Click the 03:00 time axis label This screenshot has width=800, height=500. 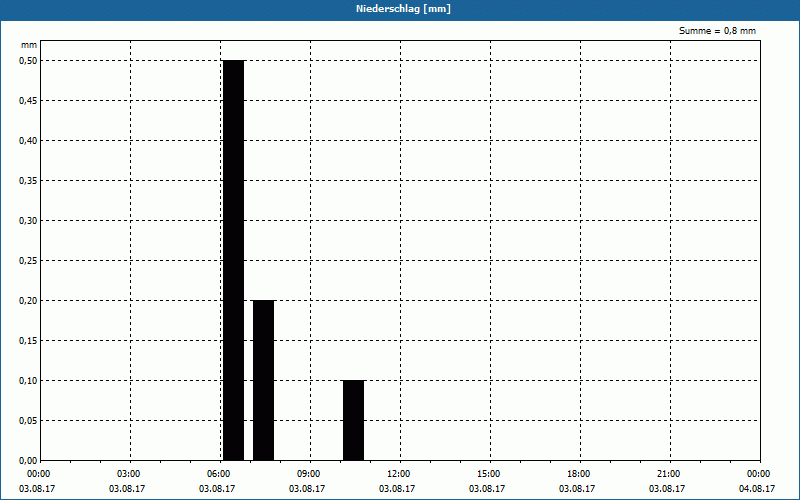click(x=129, y=474)
